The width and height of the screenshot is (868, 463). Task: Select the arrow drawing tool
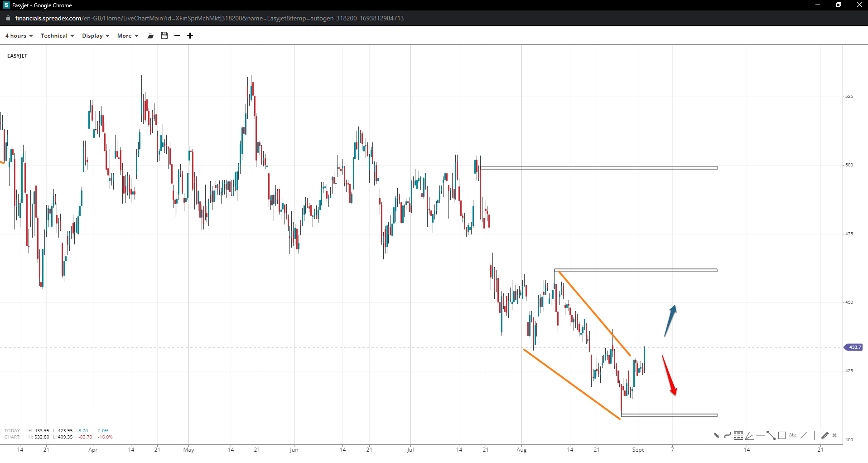[x=716, y=435]
